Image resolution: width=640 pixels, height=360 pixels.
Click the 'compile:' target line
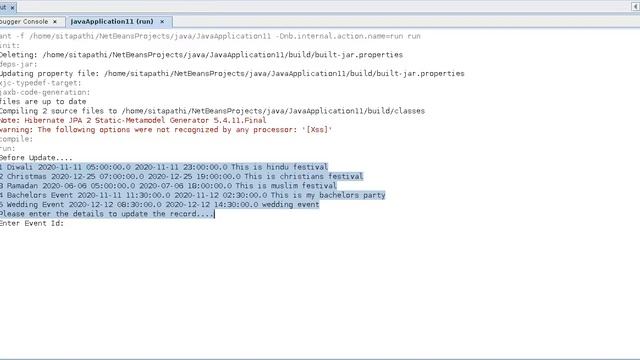[x=16, y=139]
